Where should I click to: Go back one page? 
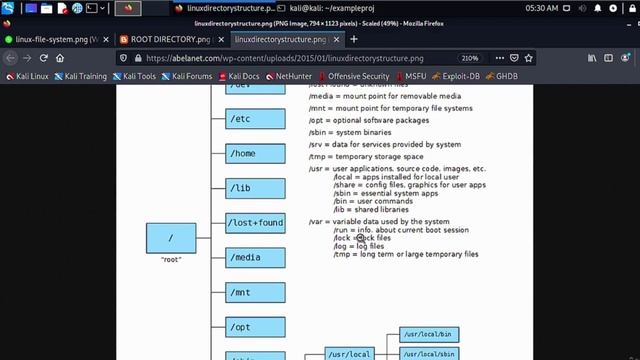[11, 58]
